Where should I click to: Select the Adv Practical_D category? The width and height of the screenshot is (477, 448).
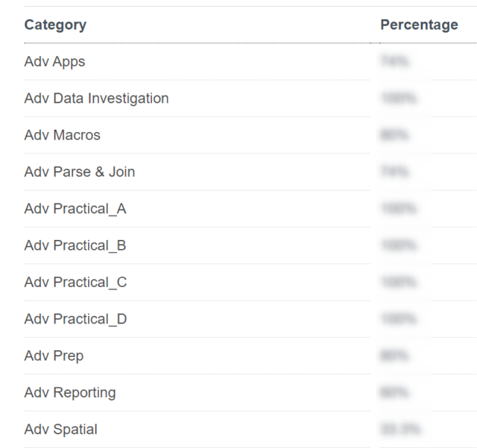(75, 319)
